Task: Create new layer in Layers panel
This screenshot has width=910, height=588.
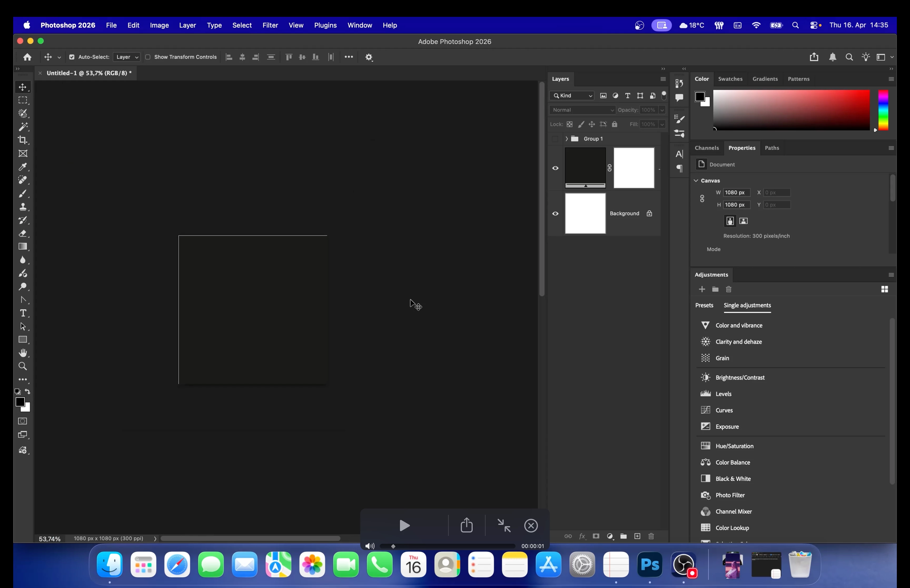Action: point(637,536)
